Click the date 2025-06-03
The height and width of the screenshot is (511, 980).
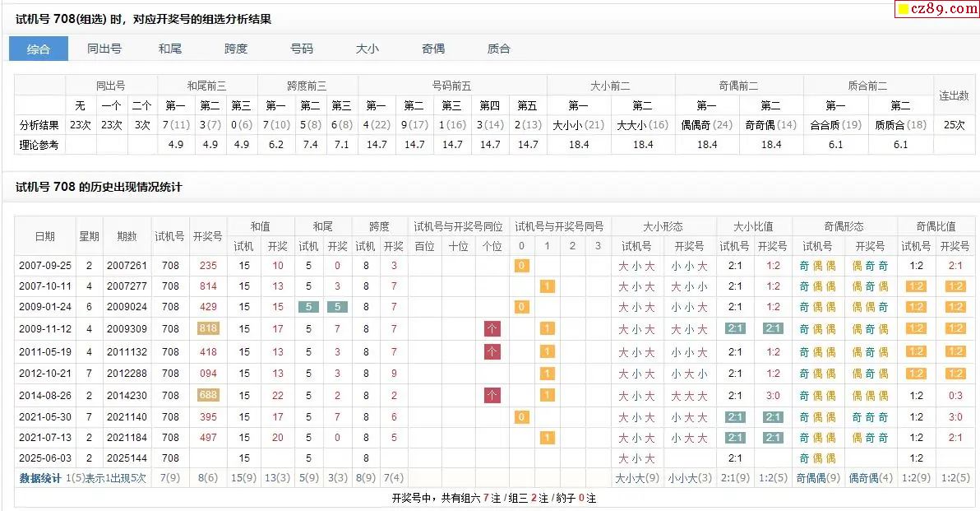pos(45,458)
